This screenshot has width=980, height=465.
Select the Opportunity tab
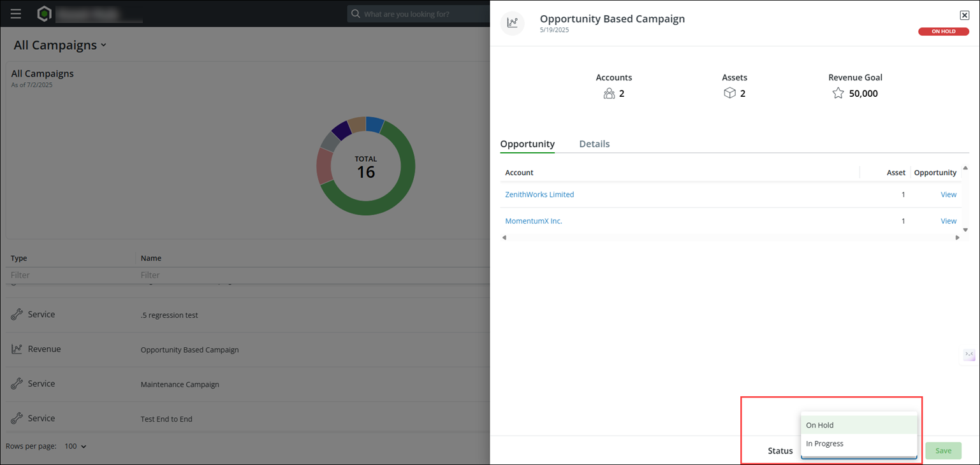point(527,144)
